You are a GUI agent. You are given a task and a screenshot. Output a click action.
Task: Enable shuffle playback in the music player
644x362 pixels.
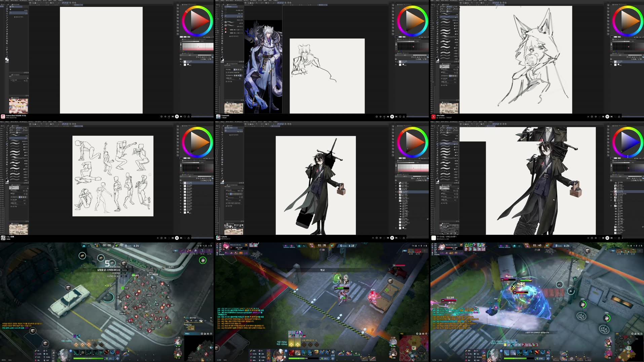(x=168, y=117)
